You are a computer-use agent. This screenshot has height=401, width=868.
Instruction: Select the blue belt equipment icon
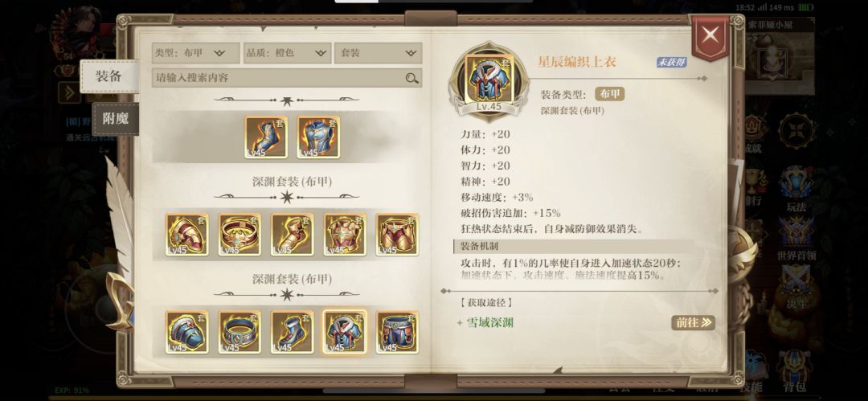(240, 332)
